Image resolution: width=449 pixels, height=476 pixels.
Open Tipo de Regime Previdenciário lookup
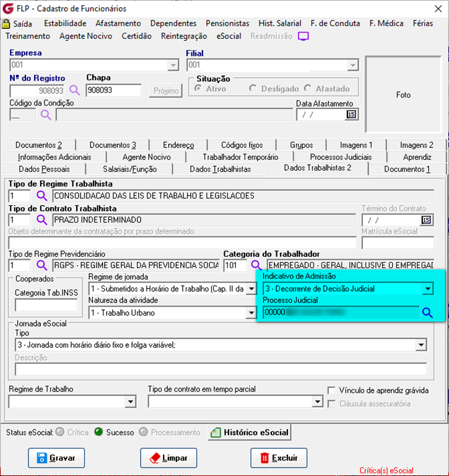(x=41, y=265)
